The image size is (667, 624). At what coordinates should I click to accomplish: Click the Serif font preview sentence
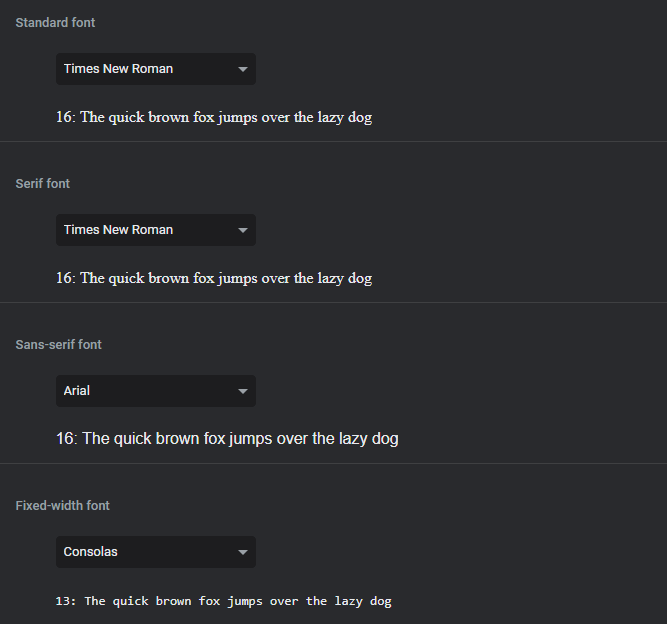coord(214,278)
